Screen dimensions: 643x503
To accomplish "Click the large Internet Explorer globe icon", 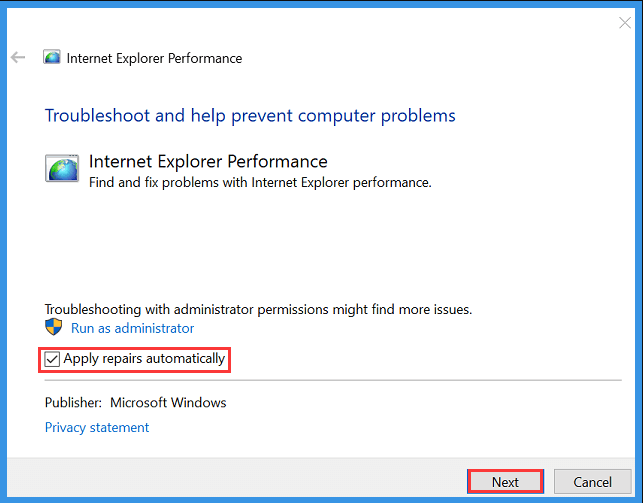I will click(x=62, y=168).
